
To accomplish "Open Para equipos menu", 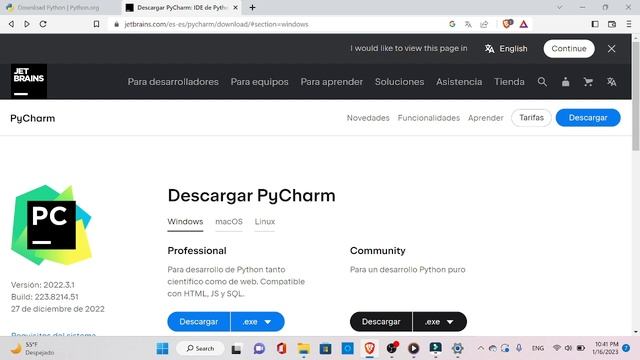I will pos(260,82).
